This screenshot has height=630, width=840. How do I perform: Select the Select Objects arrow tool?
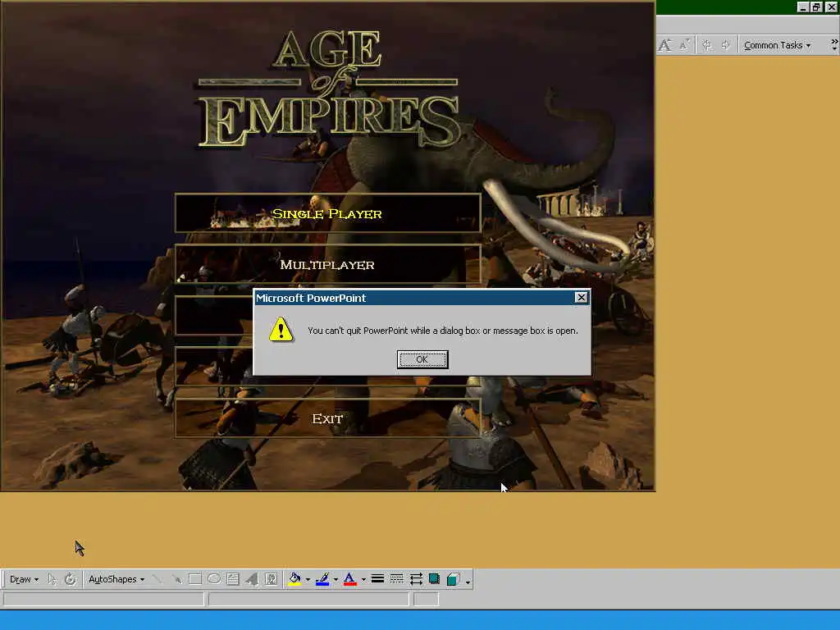tap(52, 579)
